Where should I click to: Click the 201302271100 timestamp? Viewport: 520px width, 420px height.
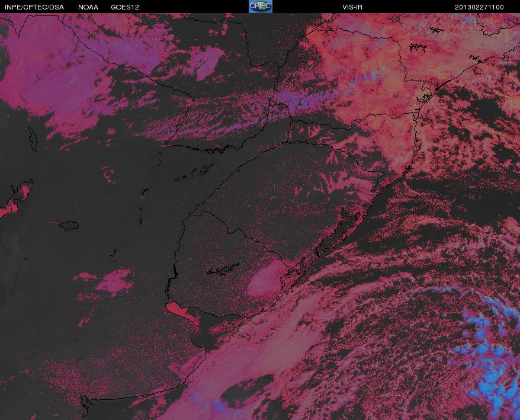(479, 7)
